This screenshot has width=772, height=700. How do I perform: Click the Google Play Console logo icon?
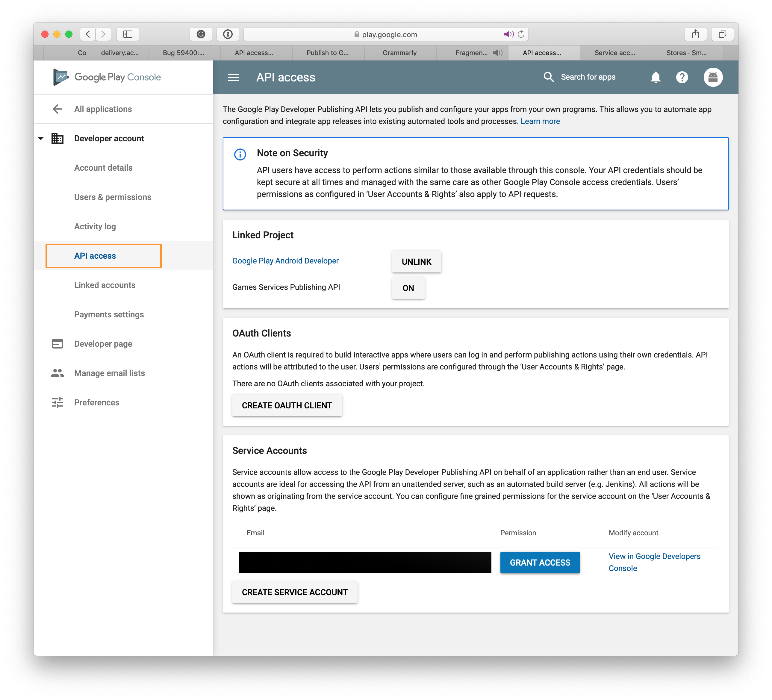58,77
